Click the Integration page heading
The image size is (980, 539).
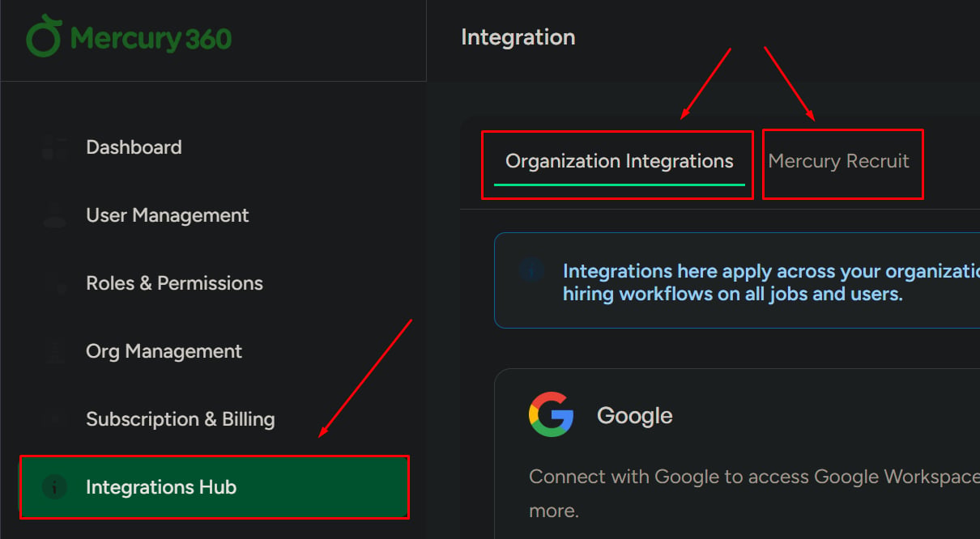[518, 37]
